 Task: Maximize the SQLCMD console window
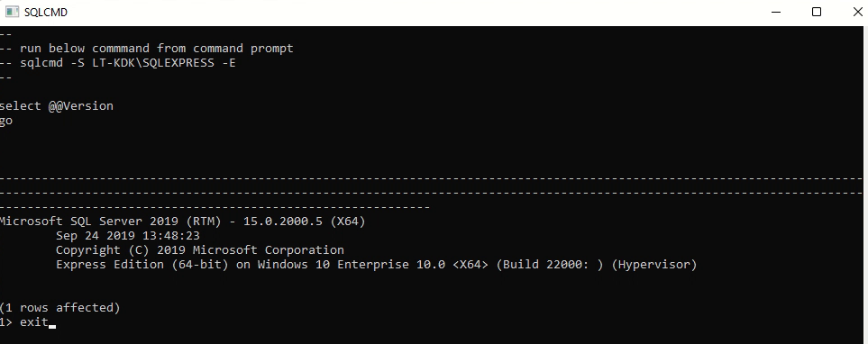(817, 12)
